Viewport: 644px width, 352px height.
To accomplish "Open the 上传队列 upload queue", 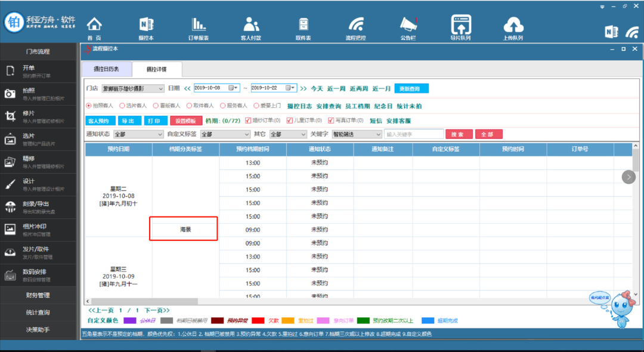I will tap(513, 27).
